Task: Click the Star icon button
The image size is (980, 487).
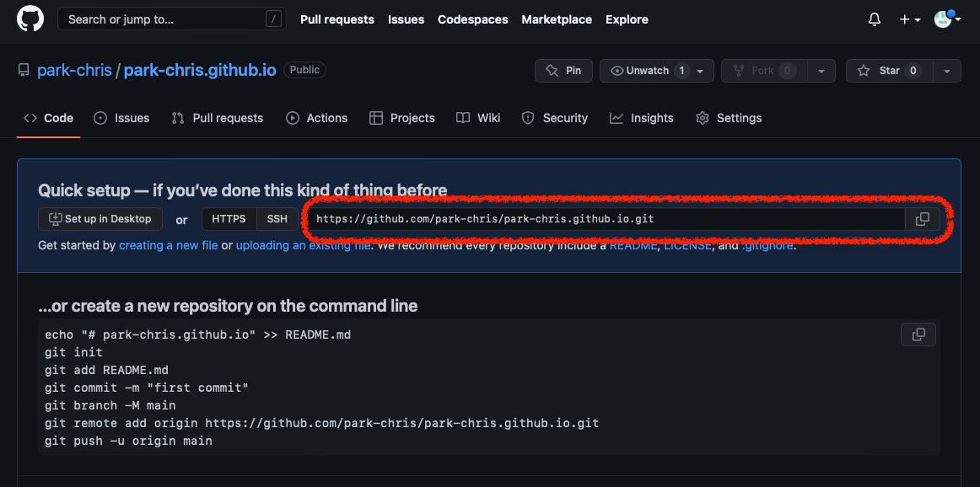Action: 890,71
